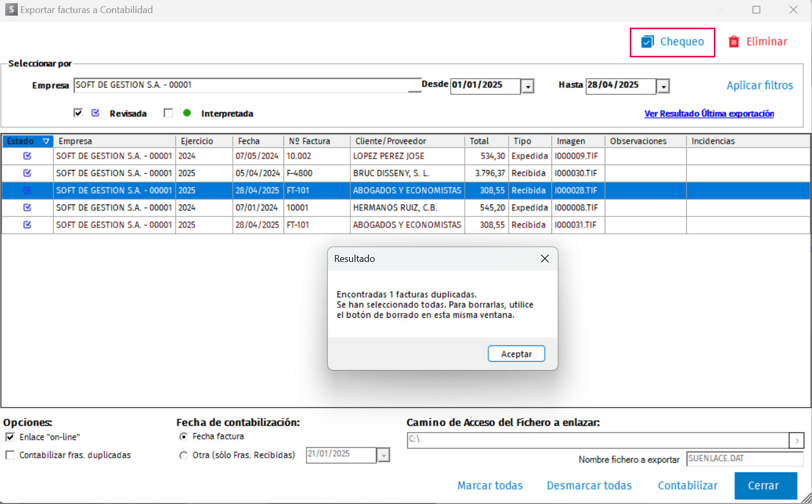Image resolution: width=812 pixels, height=504 pixels.
Task: Click Marcar todas
Action: pyautogui.click(x=490, y=486)
